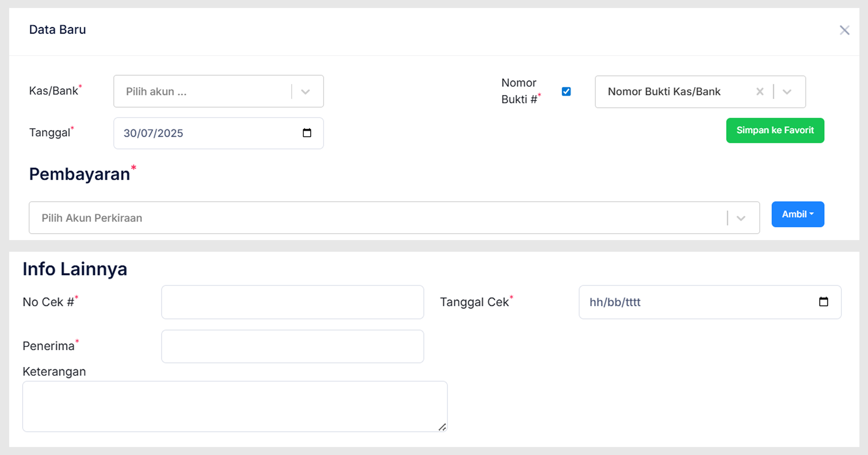The height and width of the screenshot is (455, 868).
Task: Click into the Penerima text field
Action: pyautogui.click(x=292, y=346)
